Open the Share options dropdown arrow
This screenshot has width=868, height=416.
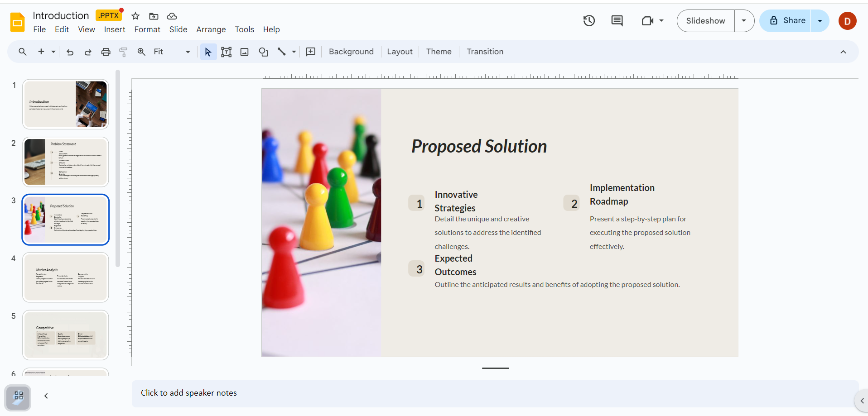[x=820, y=21]
